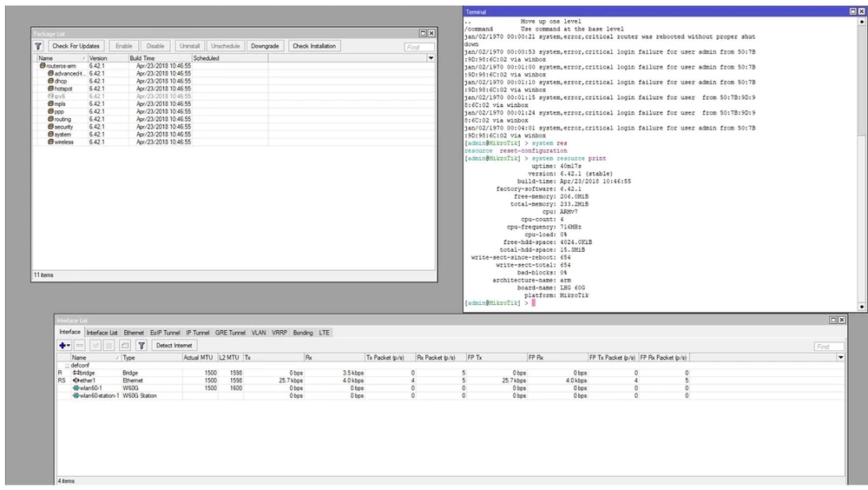The height and width of the screenshot is (490, 868).
Task: Select the ether1 interface row icon
Action: tap(76, 381)
